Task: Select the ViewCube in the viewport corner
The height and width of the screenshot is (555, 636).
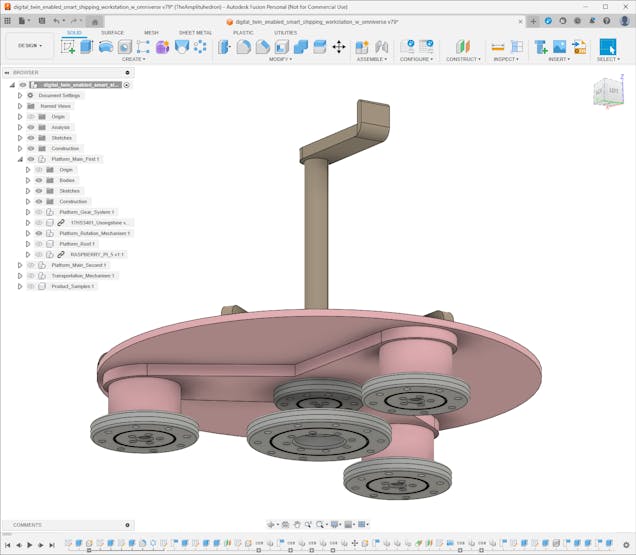Action: coord(607,90)
